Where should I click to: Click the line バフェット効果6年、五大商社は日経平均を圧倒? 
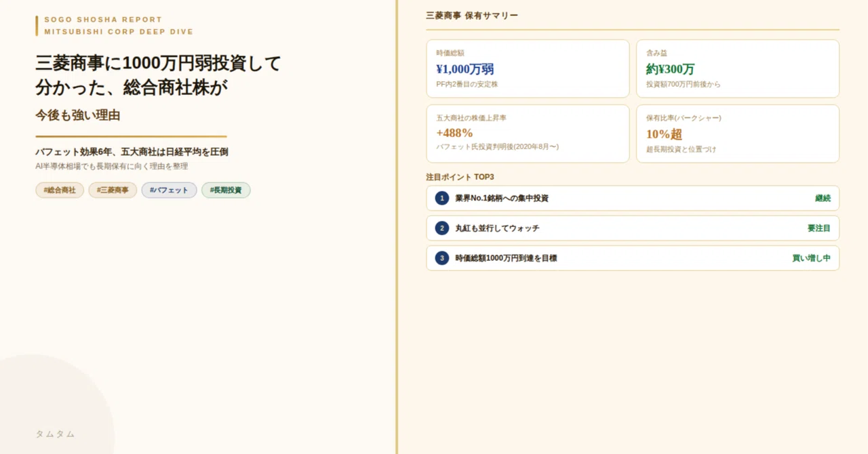132,152
